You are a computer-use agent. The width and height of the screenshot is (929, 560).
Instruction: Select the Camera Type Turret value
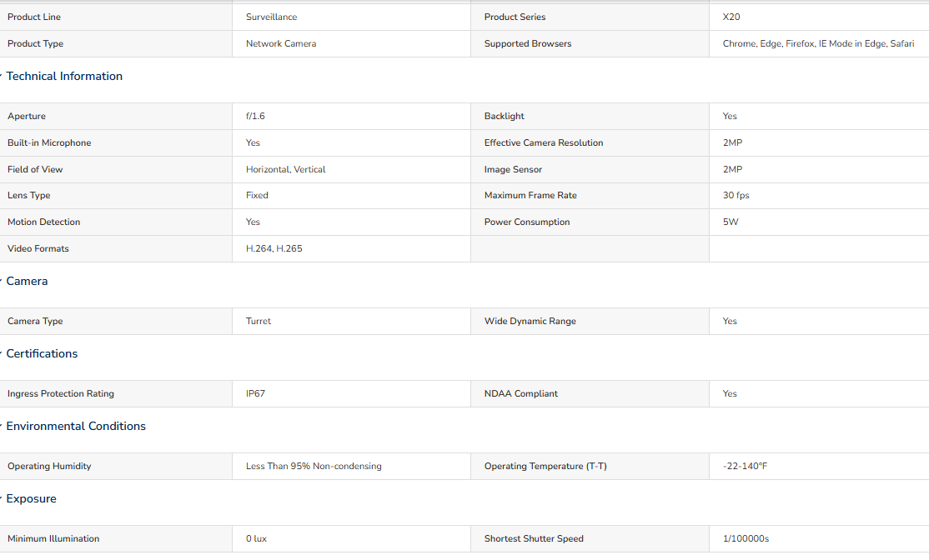point(259,322)
